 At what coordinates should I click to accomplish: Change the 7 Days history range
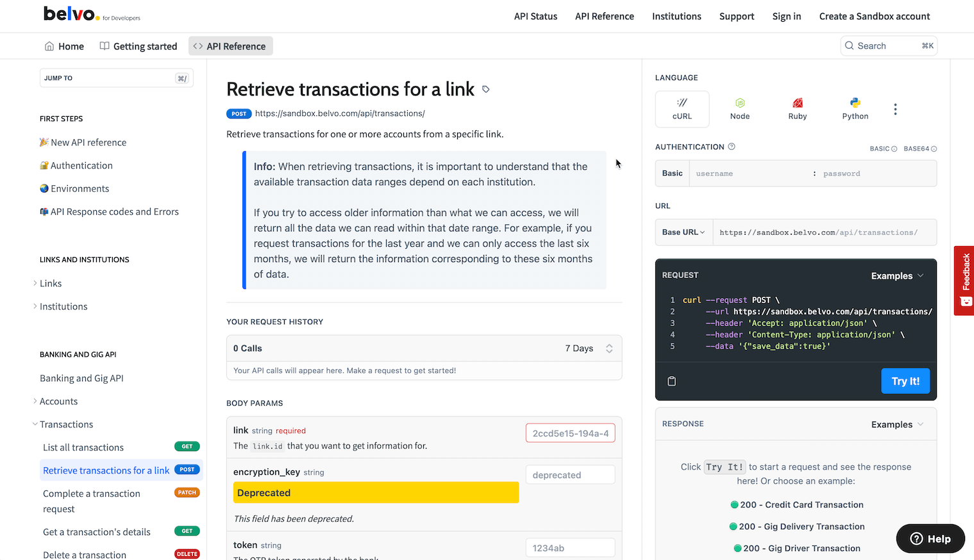[589, 349]
